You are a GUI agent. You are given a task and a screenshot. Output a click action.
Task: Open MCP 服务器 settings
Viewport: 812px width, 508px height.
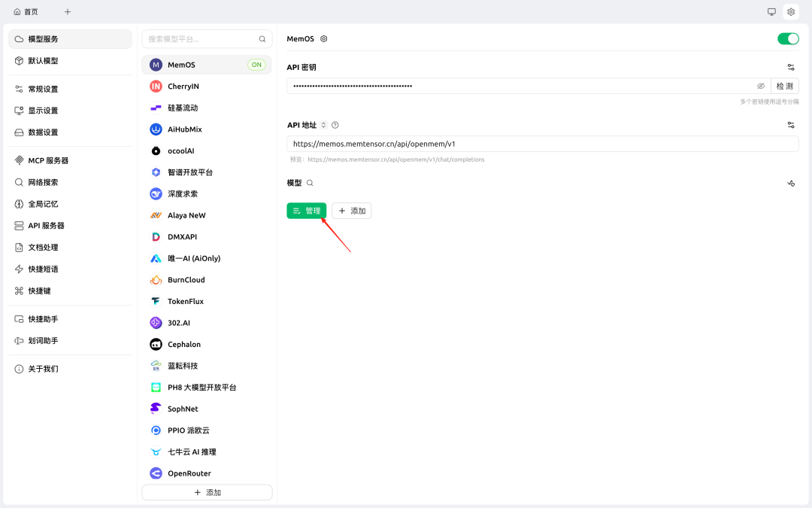(71, 161)
